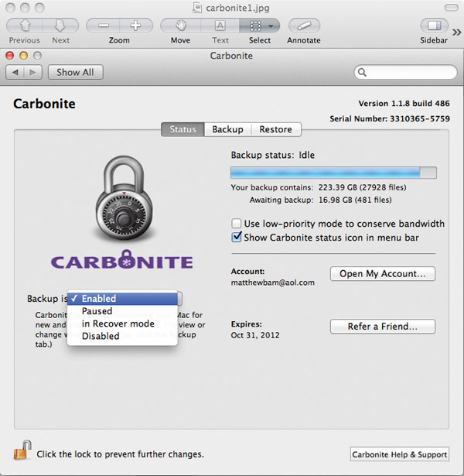
Task: Open Carbonite Help & Support
Action: 399,454
